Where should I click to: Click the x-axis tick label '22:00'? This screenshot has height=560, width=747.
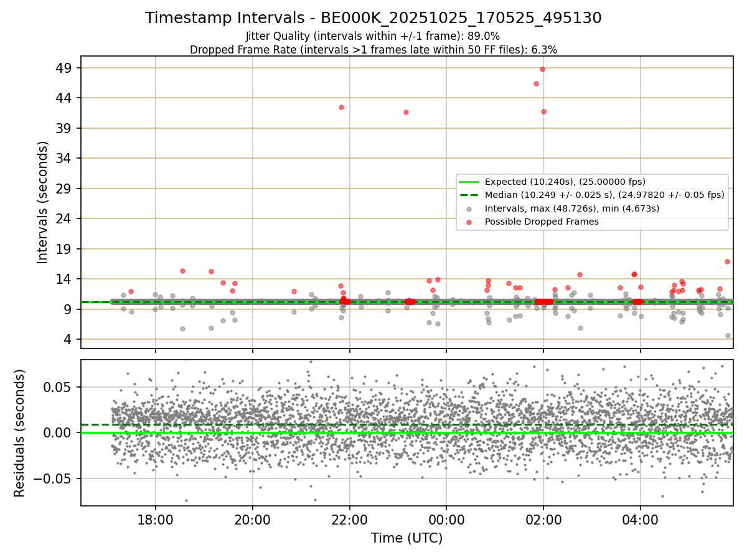pyautogui.click(x=350, y=519)
